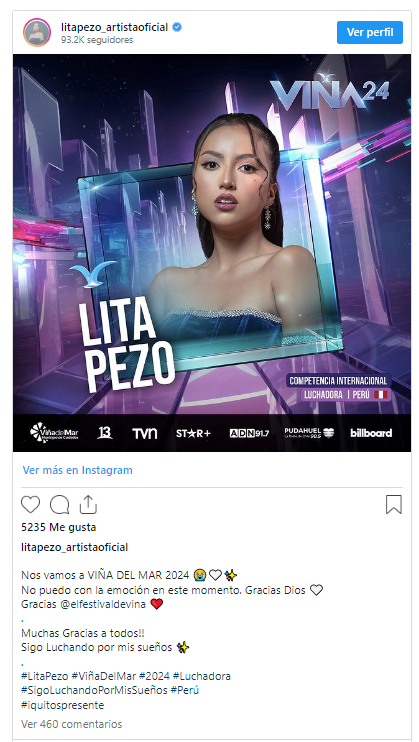Viewport: 419px width, 742px height.
Task: Open the #iquitospresente hashtag
Action: [62, 705]
